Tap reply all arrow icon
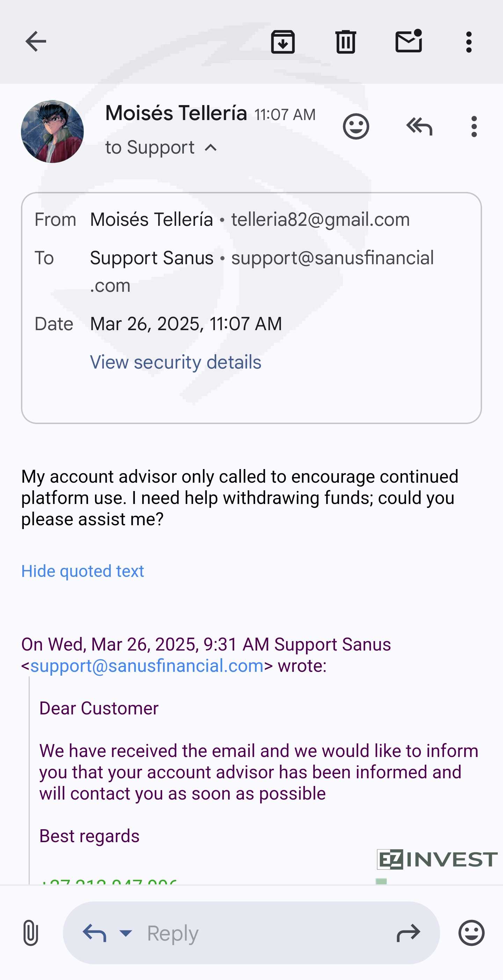Viewport: 503px width, 980px height. [419, 126]
